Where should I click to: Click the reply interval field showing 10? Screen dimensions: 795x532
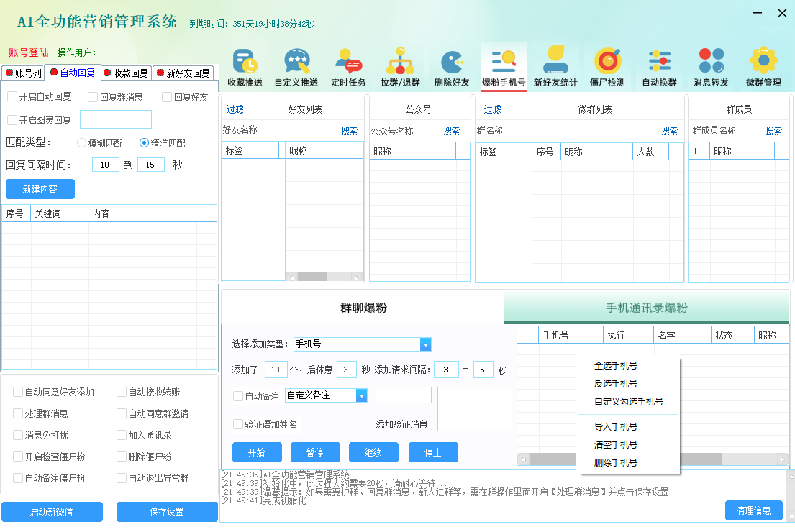[106, 165]
